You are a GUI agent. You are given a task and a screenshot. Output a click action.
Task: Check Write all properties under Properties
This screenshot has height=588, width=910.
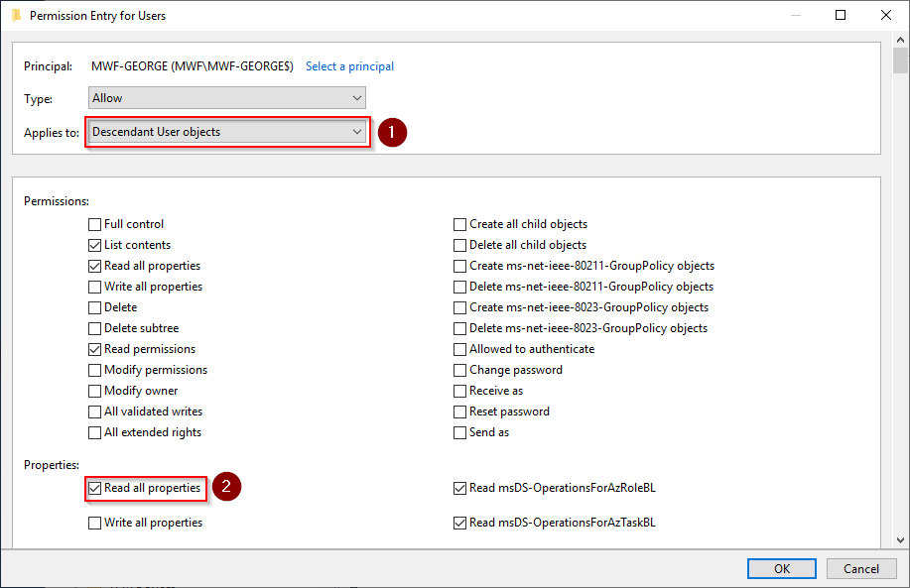tap(95, 524)
